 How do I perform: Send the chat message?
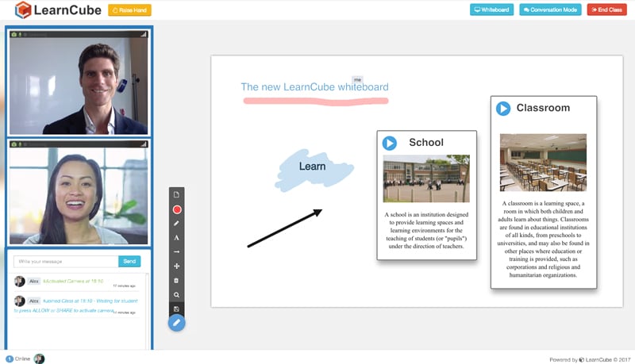point(129,261)
